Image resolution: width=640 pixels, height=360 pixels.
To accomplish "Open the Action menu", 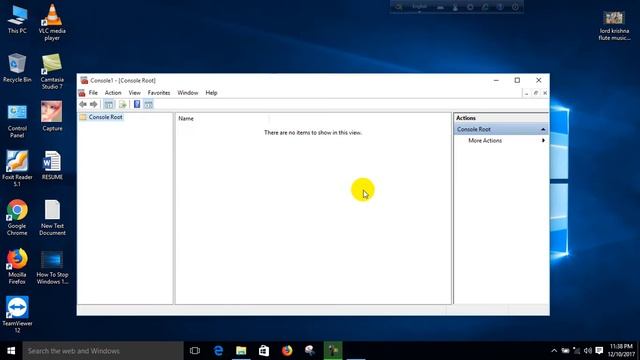I will point(113,93).
